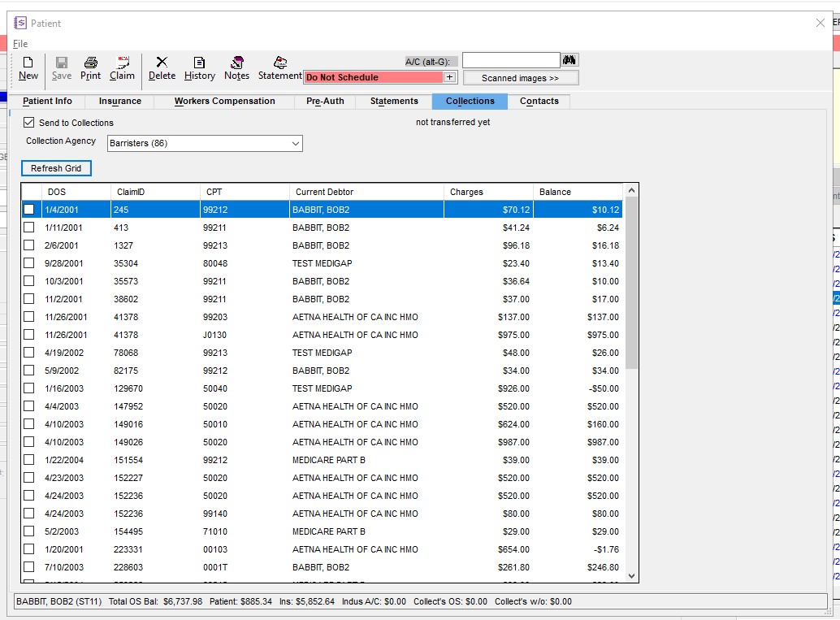Viewport: 840px width, 620px height.
Task: Close the Patient window
Action: coord(821,23)
